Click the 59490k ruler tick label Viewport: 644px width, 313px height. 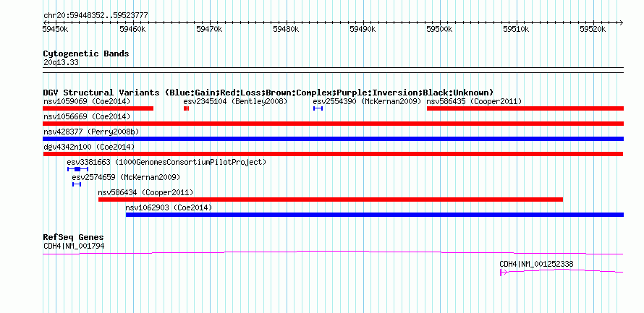coord(363,29)
